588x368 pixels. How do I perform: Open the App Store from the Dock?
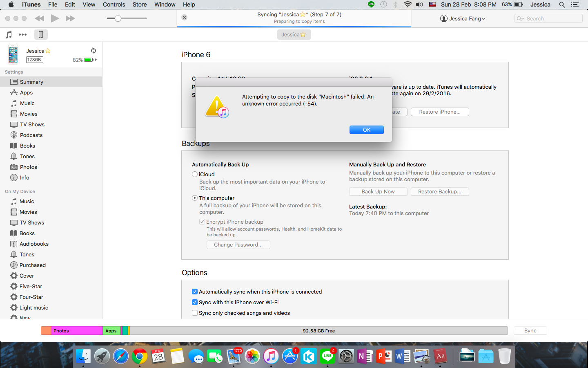290,356
